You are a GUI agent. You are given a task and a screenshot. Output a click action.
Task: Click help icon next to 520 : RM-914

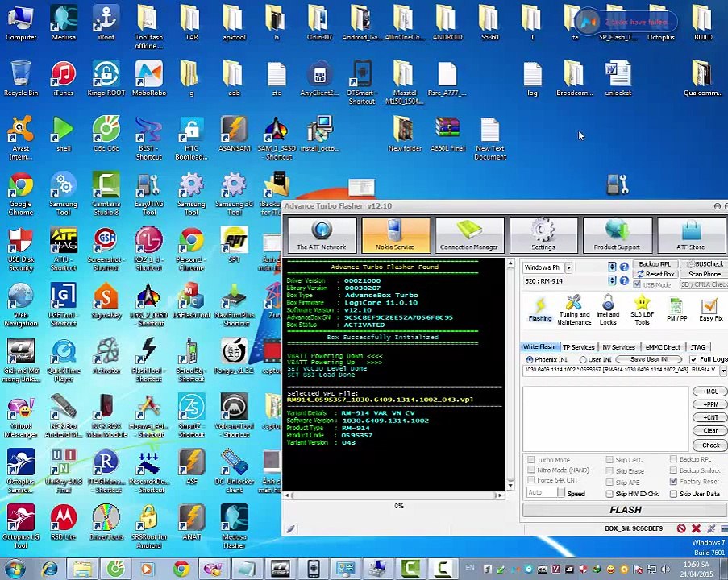coord(625,280)
